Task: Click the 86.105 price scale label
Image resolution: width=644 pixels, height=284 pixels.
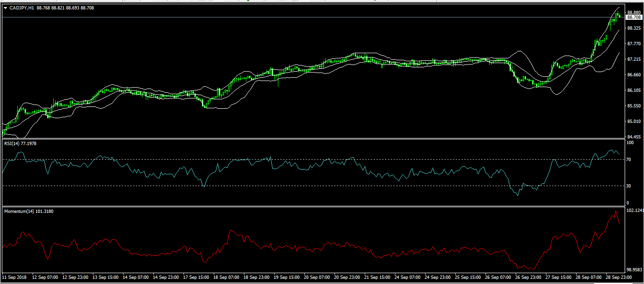Action: [x=633, y=90]
